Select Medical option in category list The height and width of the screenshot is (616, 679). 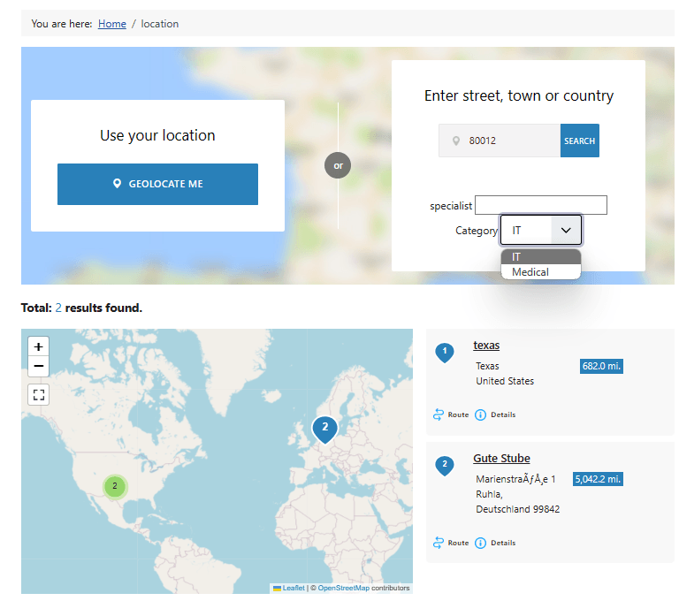[540, 272]
